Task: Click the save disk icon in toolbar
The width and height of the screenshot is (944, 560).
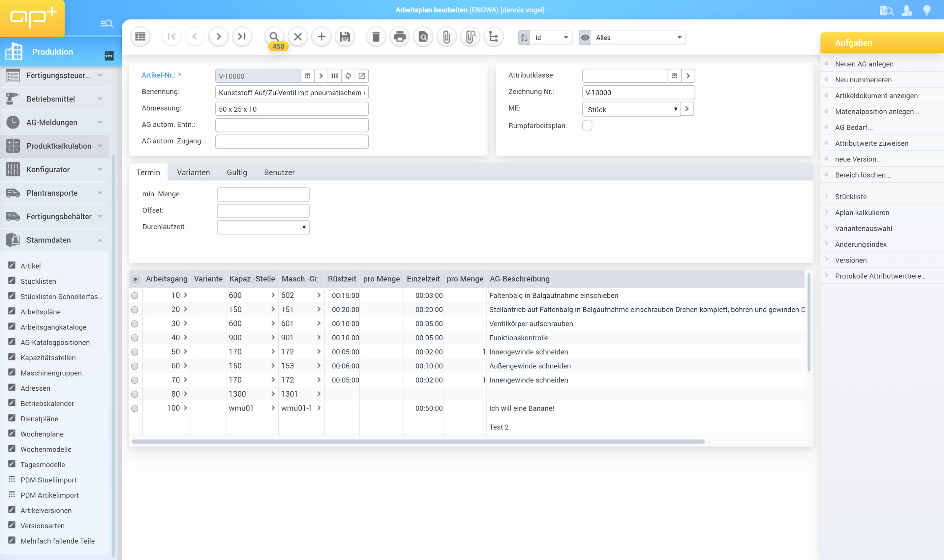Action: (345, 37)
